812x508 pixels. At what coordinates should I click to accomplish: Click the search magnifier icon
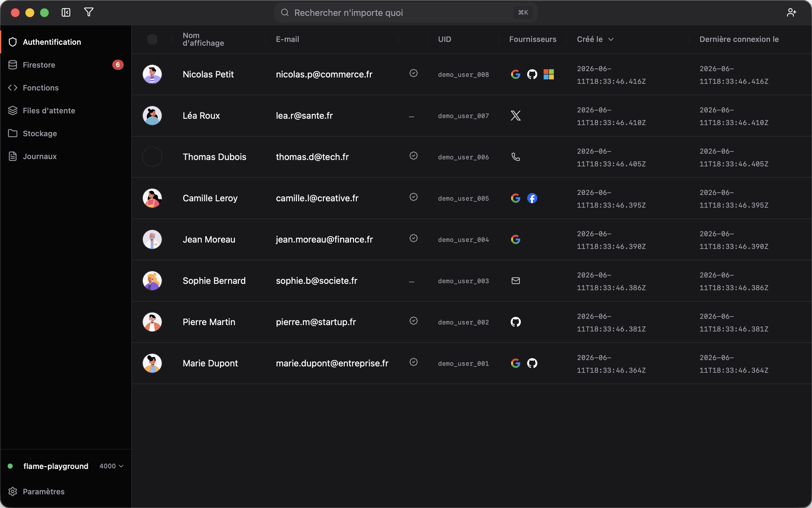pos(285,12)
